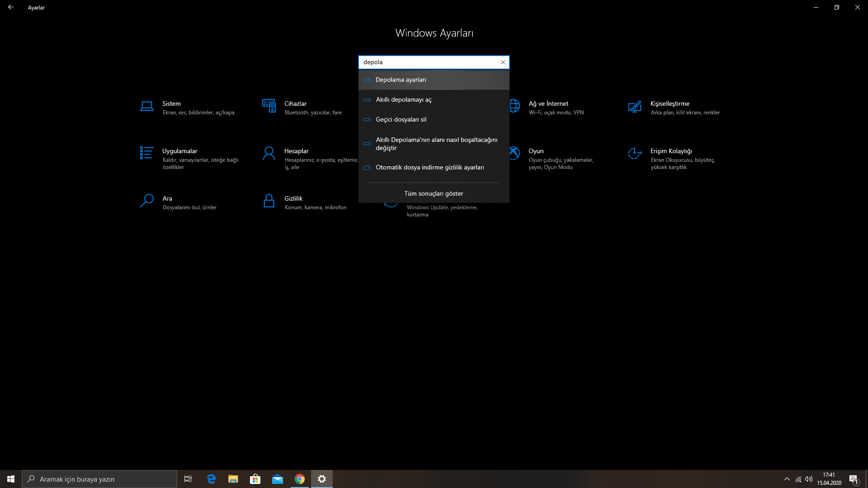Open Hesaplar person icon

click(x=269, y=154)
